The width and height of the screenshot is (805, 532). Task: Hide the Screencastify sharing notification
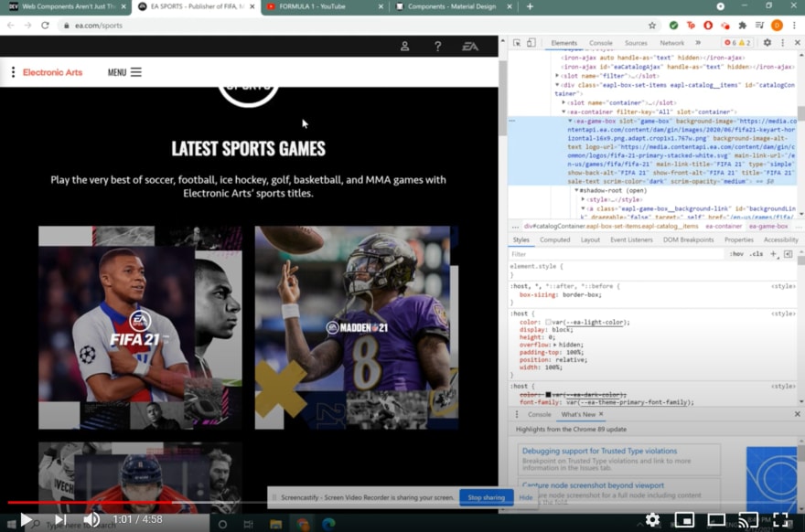pos(525,497)
